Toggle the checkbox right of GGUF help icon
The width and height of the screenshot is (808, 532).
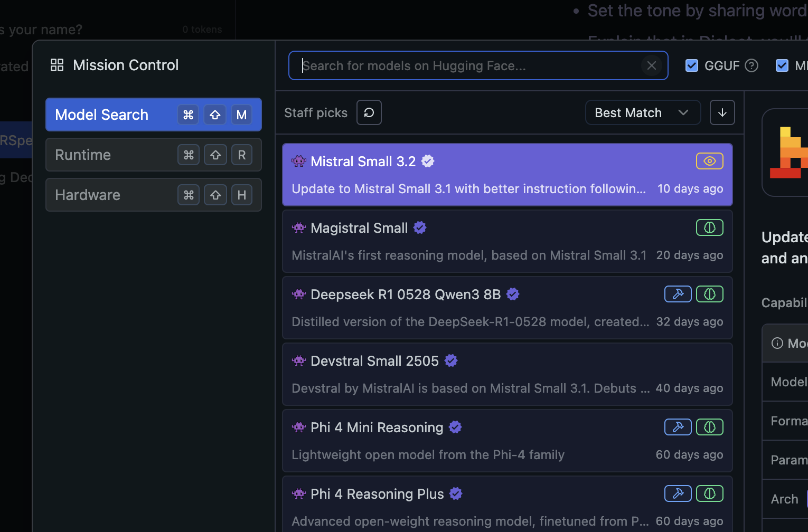(782, 65)
